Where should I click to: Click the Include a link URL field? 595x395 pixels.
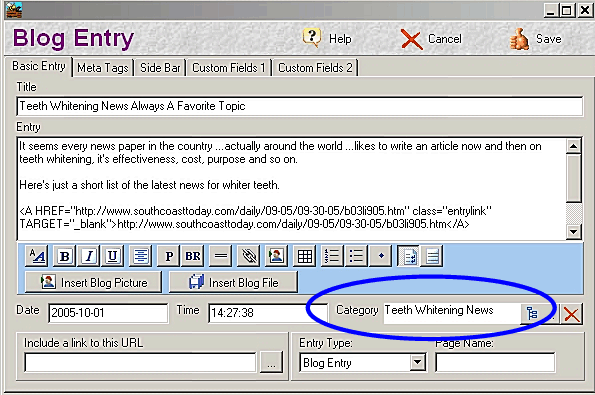[x=140, y=362]
